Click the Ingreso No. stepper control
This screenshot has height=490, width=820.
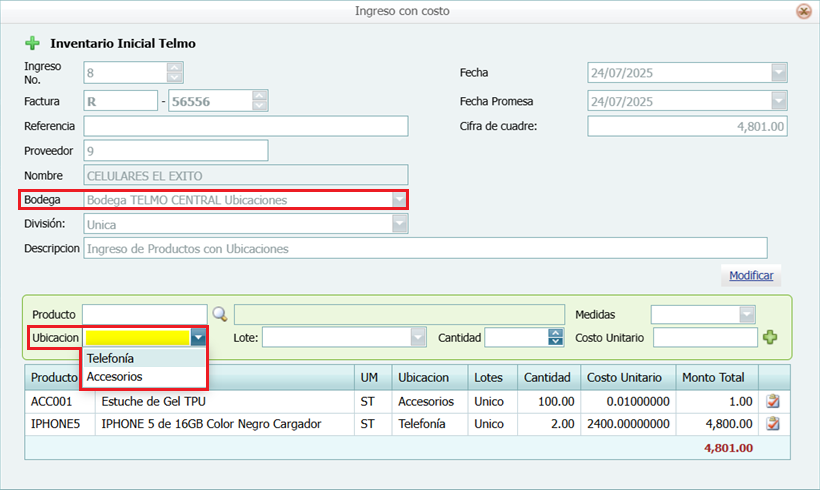pyautogui.click(x=175, y=73)
